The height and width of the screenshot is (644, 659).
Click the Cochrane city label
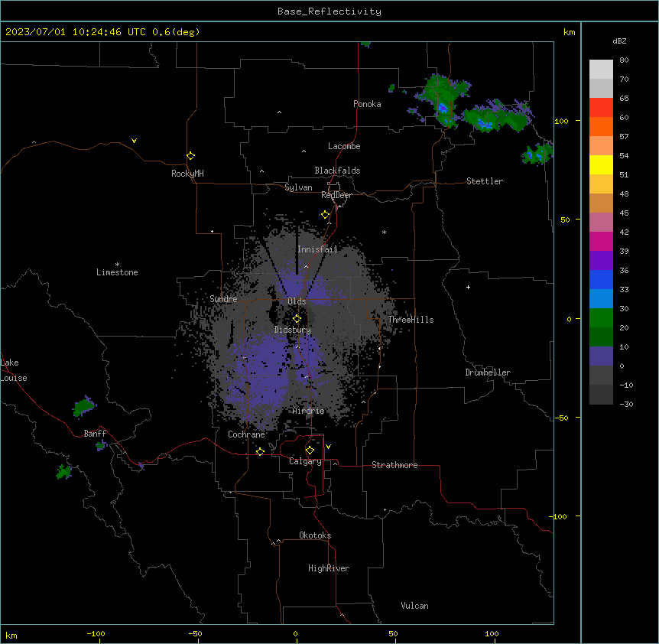(x=246, y=434)
